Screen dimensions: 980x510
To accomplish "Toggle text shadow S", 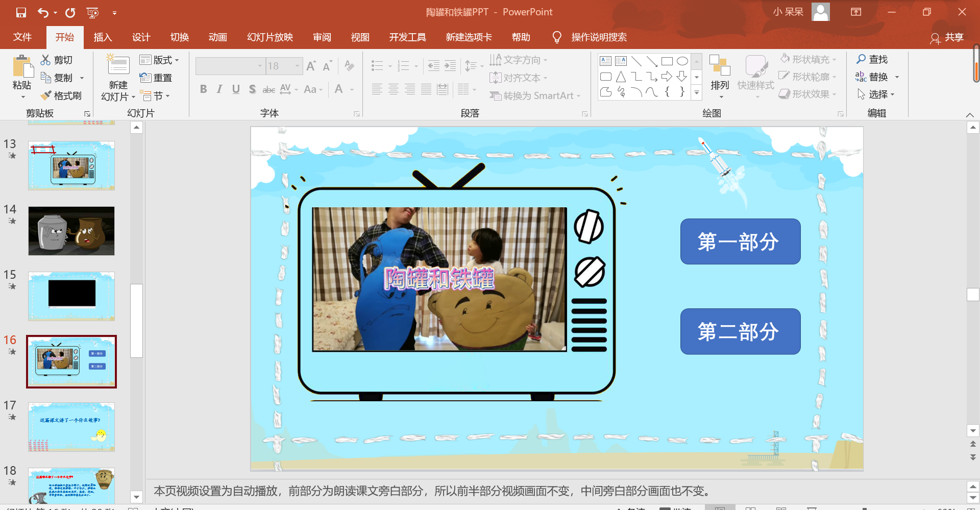I will (x=252, y=89).
